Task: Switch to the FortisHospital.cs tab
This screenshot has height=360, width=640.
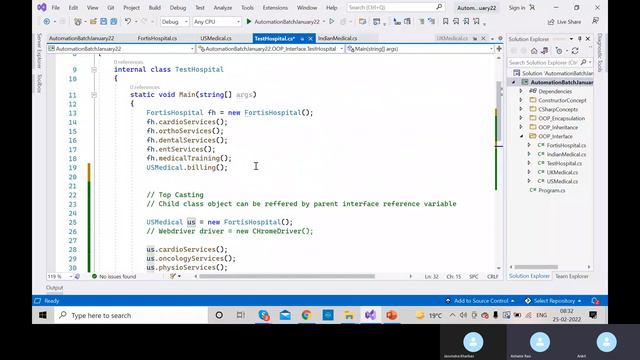Action: coord(157,38)
